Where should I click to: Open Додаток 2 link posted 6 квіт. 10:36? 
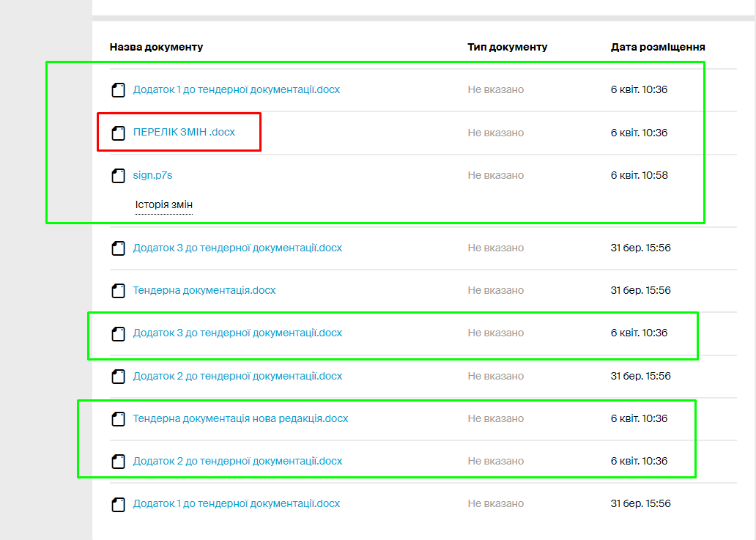237,461
